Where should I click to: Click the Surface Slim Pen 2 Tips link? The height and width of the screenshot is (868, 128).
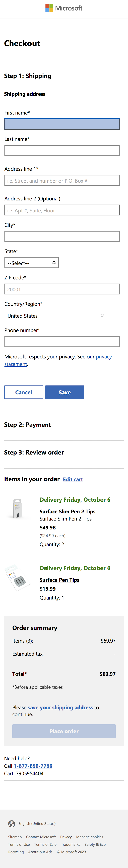tap(67, 512)
